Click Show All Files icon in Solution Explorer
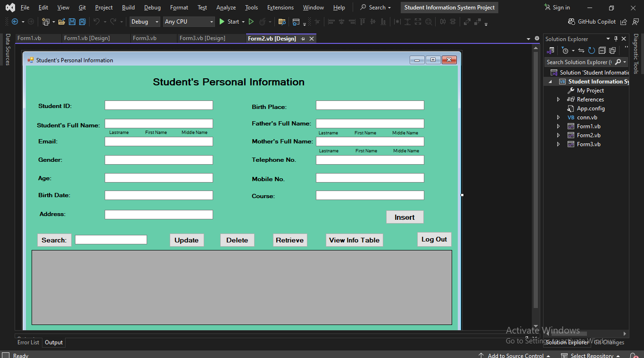This screenshot has width=644, height=358. (x=612, y=50)
